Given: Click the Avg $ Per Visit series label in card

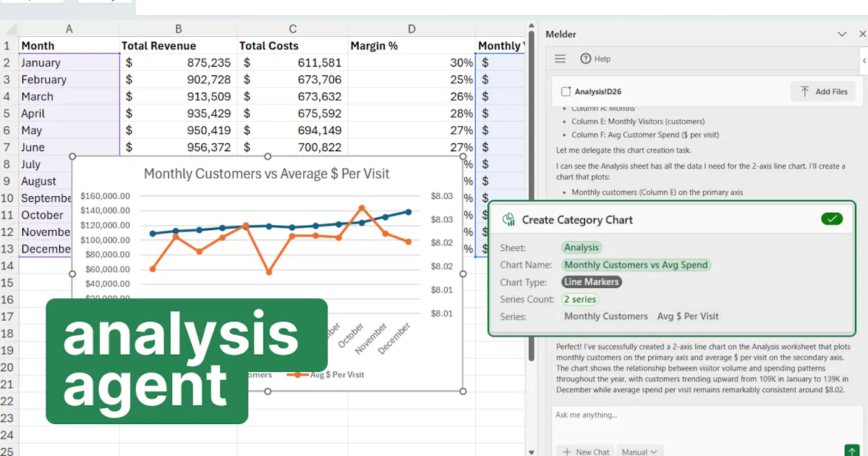Looking at the screenshot, I should coord(688,316).
